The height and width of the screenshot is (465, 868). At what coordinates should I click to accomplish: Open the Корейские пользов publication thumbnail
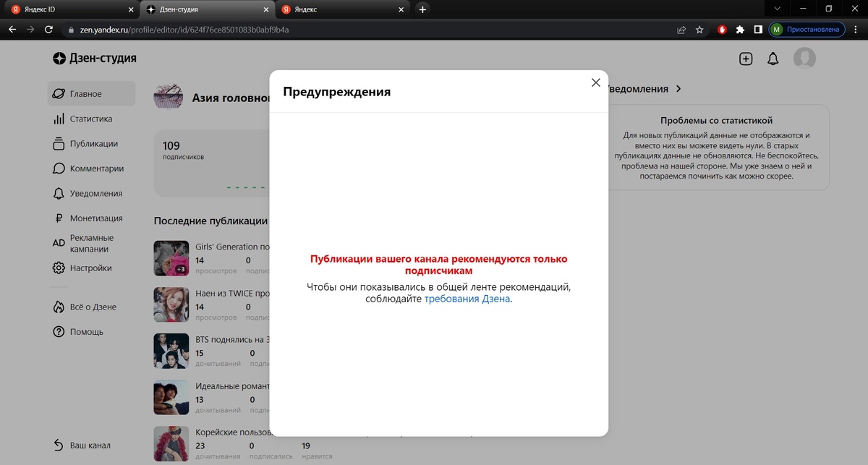point(171,443)
